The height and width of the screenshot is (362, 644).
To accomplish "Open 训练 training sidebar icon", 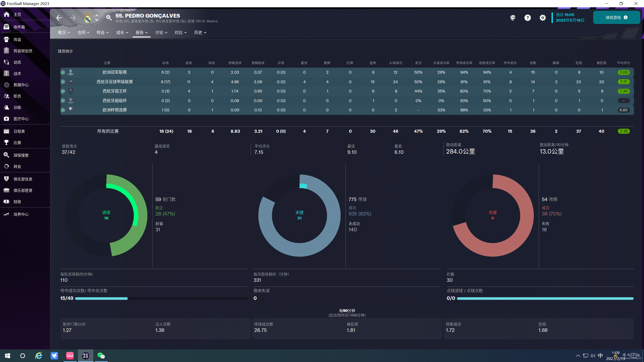I will point(7,107).
